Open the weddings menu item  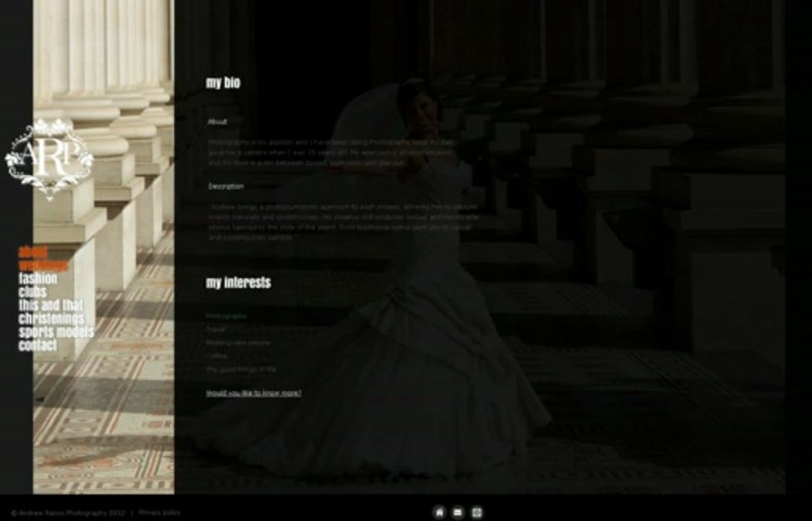(43, 266)
